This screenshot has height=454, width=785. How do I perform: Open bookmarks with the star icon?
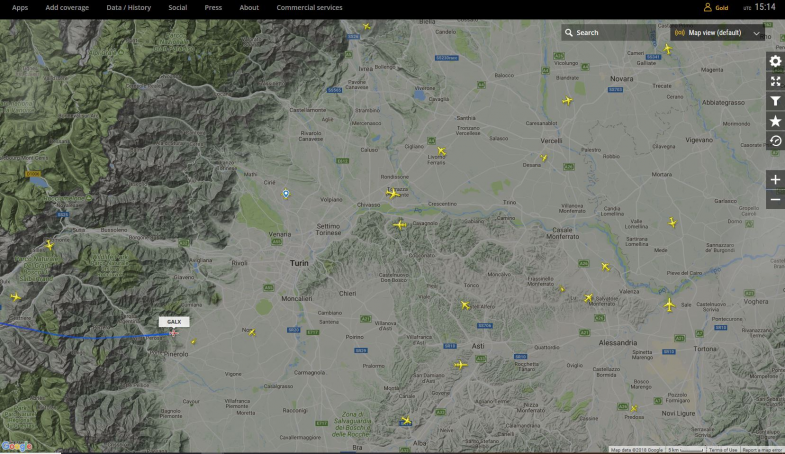[x=775, y=121]
